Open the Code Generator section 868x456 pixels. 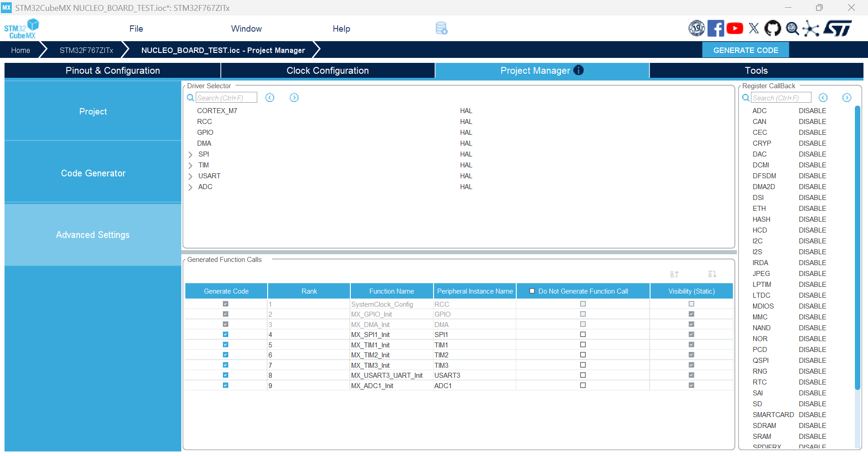coord(93,173)
